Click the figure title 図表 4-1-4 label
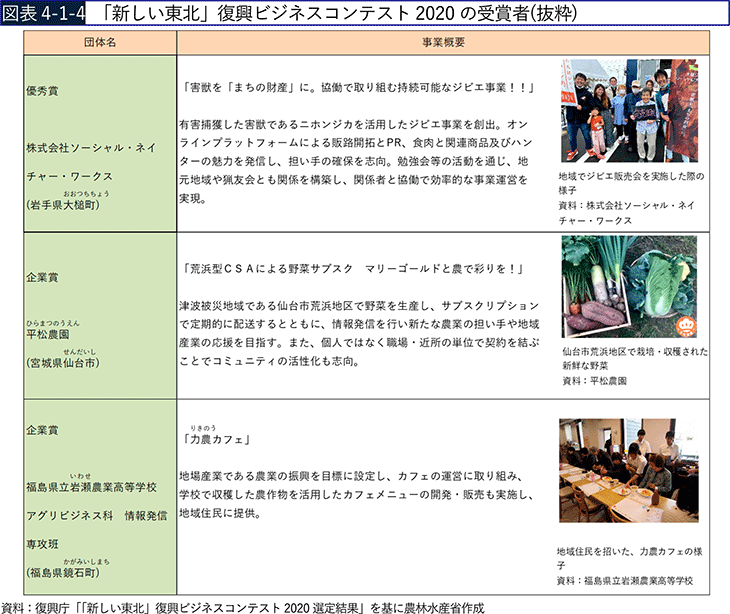The width and height of the screenshot is (730, 614). (43, 13)
